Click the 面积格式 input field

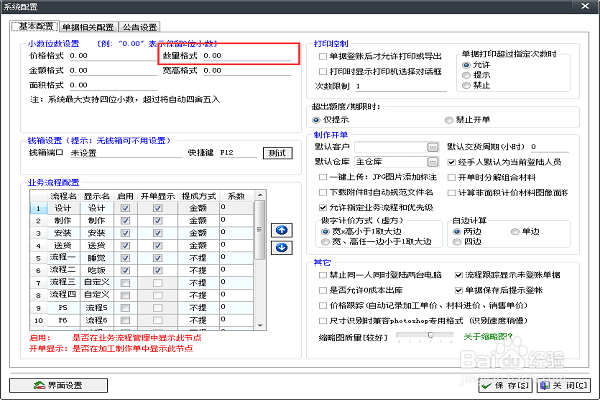[x=113, y=85]
